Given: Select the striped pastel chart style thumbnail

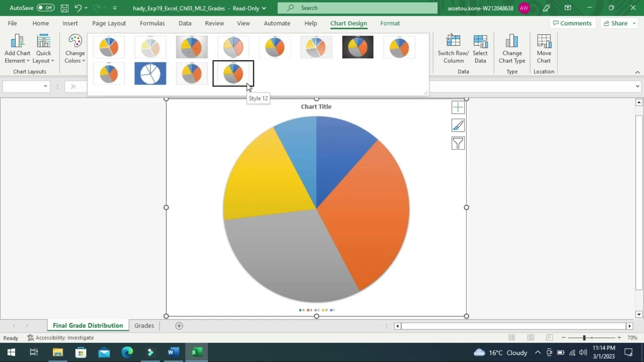Looking at the screenshot, I should [x=150, y=47].
